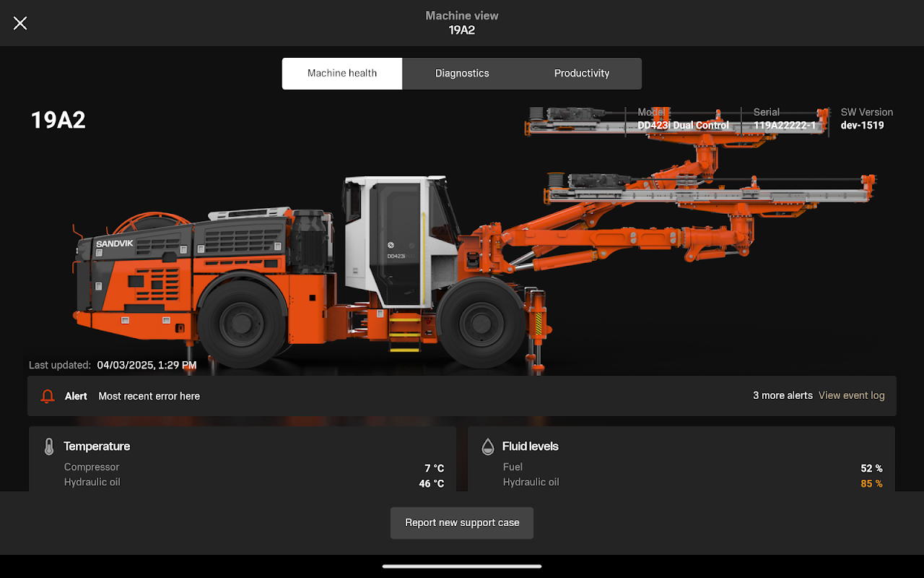Click the Compressor temperature value 7 °C

click(x=435, y=469)
